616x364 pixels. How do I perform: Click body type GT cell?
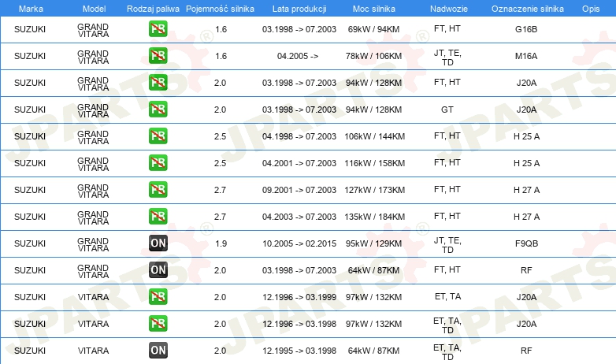pyautogui.click(x=447, y=110)
